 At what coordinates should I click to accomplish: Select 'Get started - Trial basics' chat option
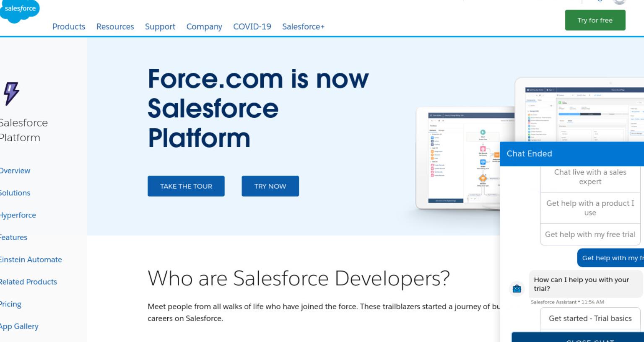click(x=590, y=319)
